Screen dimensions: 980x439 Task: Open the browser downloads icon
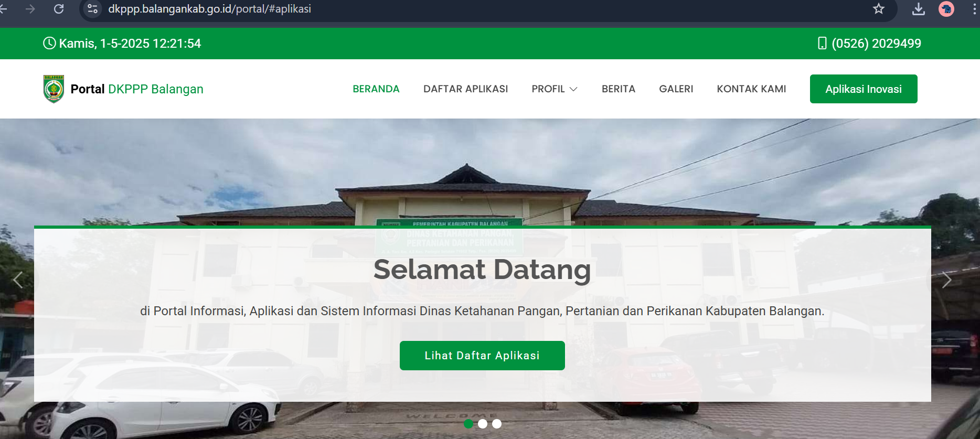point(919,9)
